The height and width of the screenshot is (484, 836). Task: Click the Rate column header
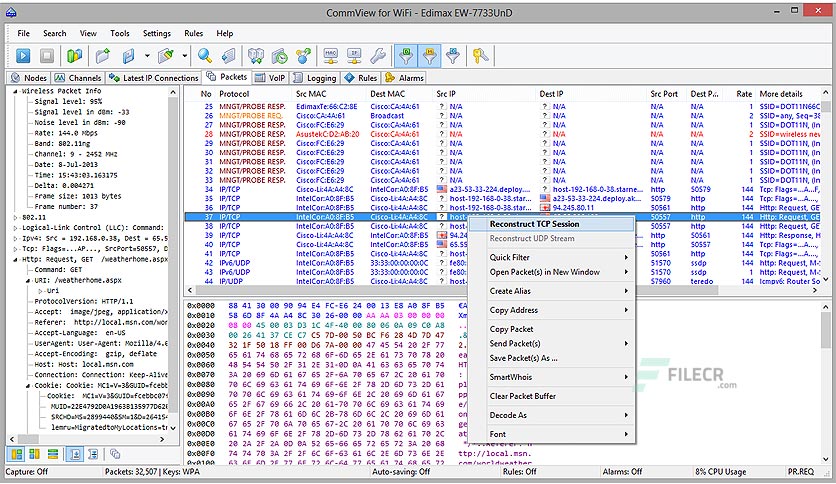(744, 94)
